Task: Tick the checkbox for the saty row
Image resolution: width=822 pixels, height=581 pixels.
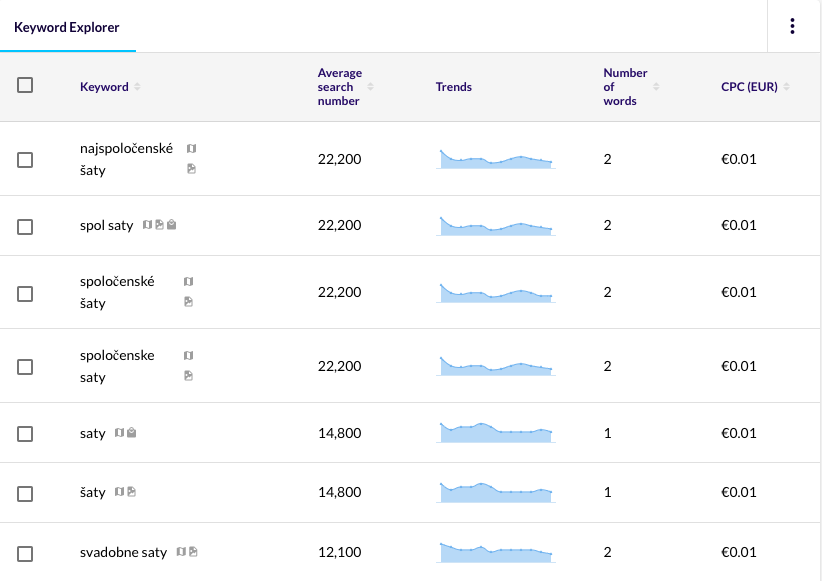Action: (x=25, y=434)
